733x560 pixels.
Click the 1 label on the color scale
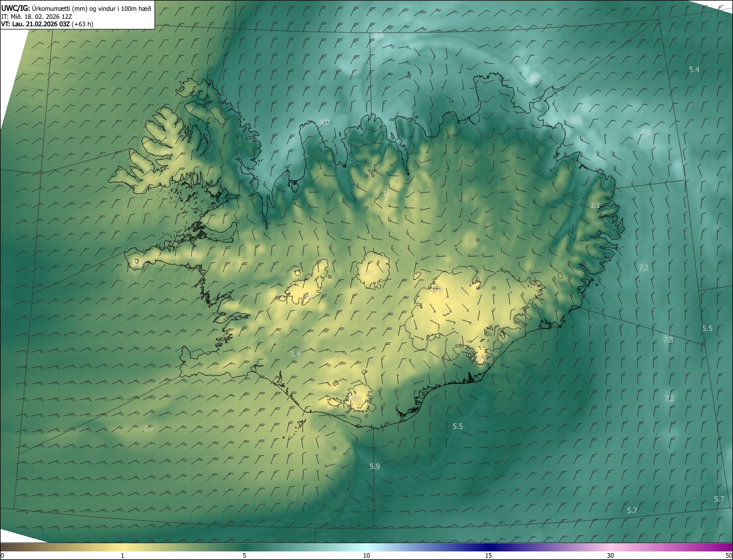[x=123, y=556]
